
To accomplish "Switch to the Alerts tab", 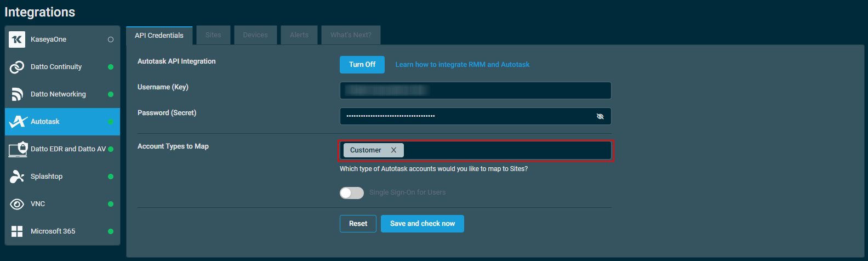I will click(299, 35).
